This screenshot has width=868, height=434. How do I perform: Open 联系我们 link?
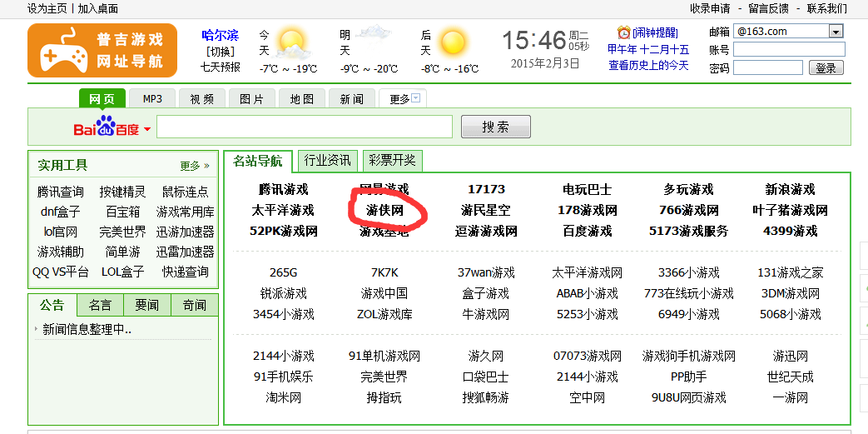(827, 8)
